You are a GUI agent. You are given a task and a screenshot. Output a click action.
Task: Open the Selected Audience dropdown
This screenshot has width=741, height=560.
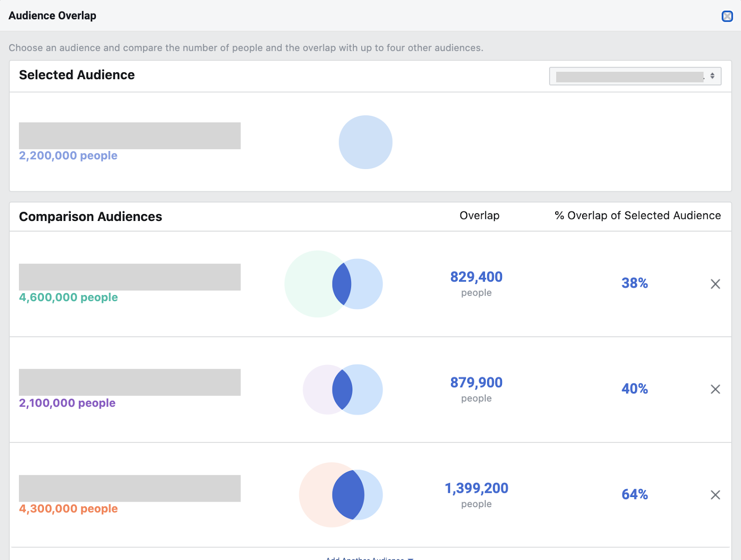(x=635, y=76)
